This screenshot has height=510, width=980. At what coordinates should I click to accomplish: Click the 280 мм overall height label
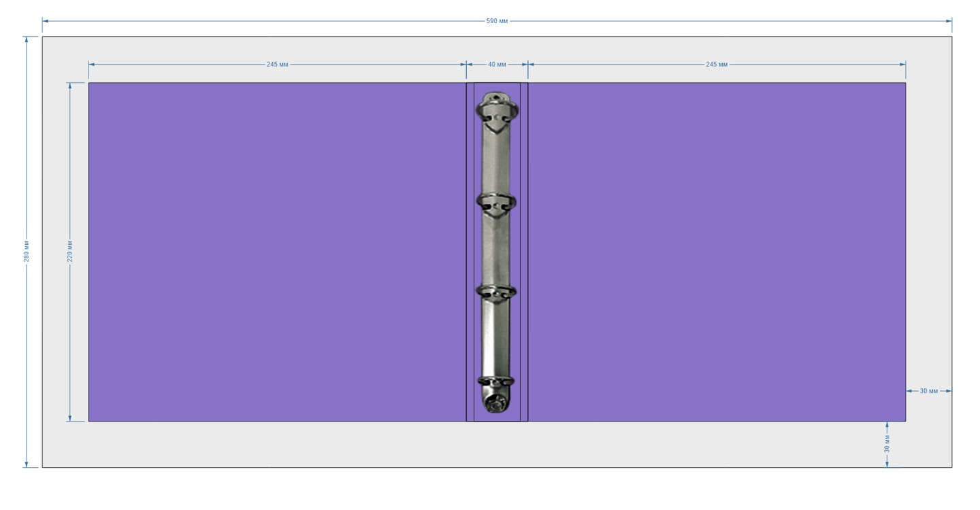coord(27,252)
